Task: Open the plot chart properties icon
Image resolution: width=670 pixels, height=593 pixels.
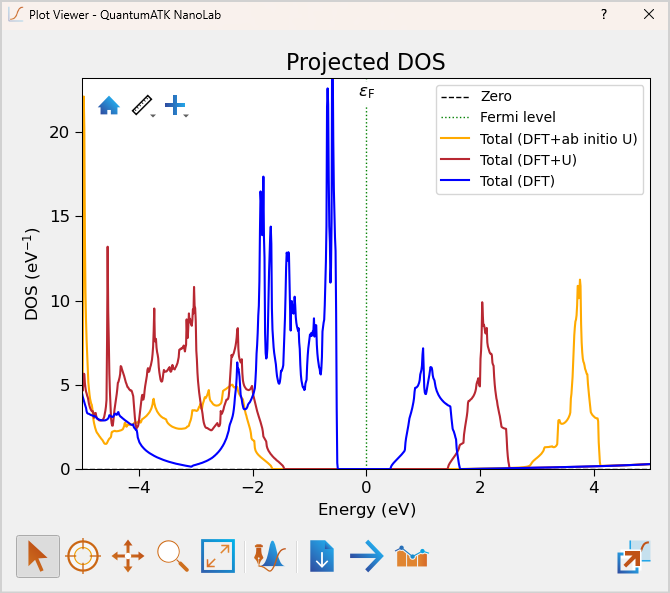Action: coord(411,556)
